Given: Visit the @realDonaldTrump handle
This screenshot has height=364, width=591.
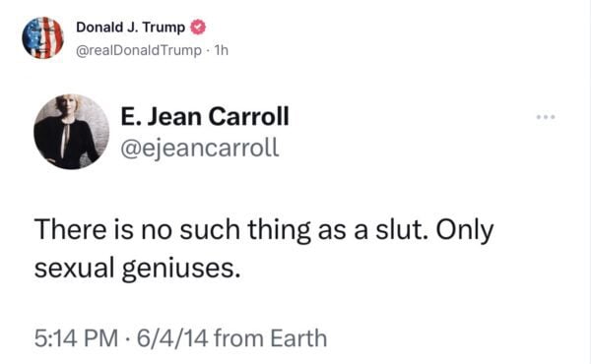Looking at the screenshot, I should tap(139, 50).
